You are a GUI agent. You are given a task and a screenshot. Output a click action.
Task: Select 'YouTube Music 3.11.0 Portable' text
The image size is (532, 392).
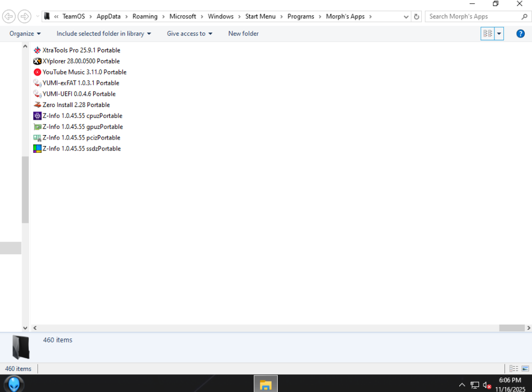[x=84, y=72]
